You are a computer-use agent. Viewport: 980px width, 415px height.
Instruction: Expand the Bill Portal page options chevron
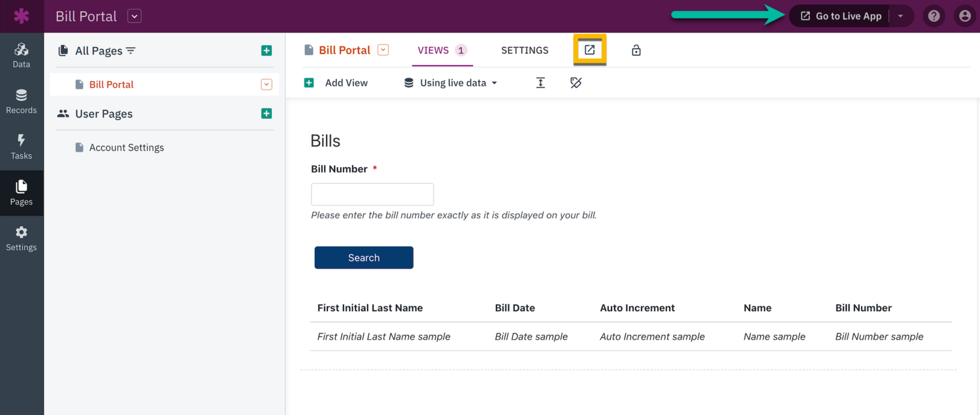[266, 84]
